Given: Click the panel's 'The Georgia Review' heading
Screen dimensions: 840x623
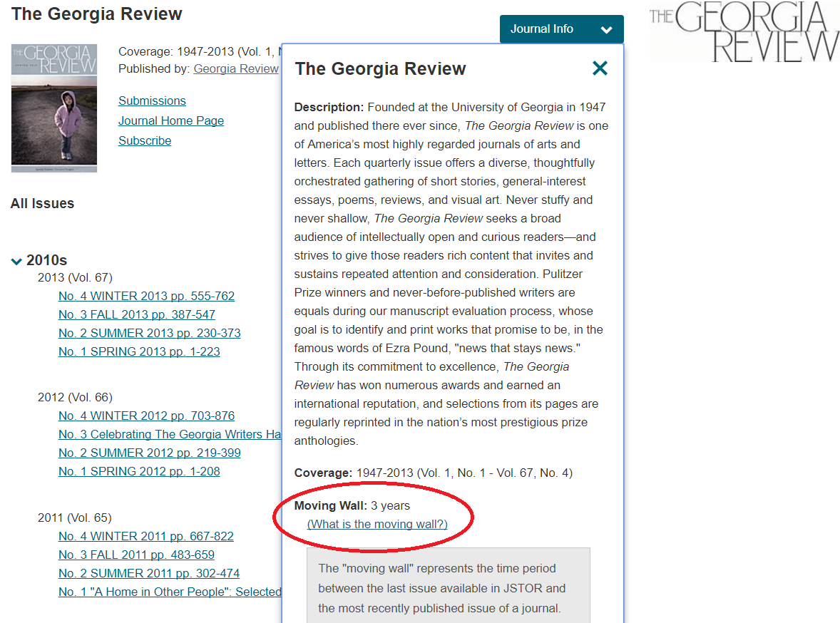Looking at the screenshot, I should (380, 68).
